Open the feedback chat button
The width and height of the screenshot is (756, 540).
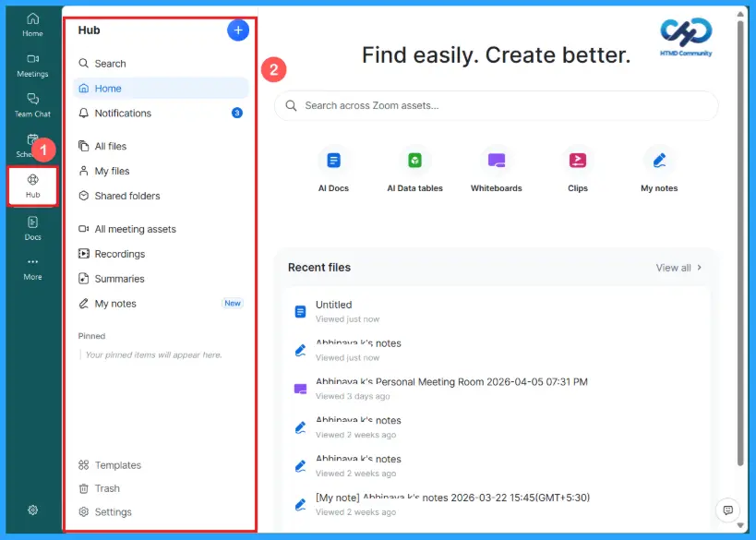[x=727, y=510]
